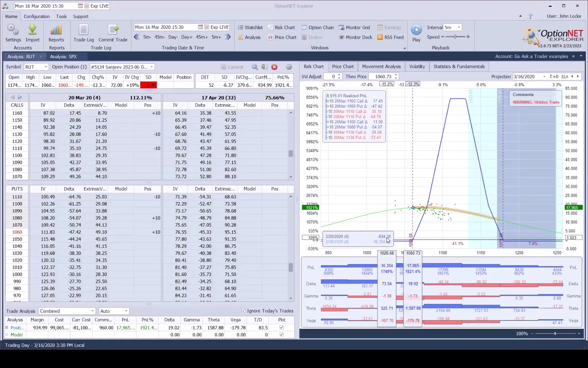Click the help question mark icon
Screen dimensions: 588x368
point(530,16)
